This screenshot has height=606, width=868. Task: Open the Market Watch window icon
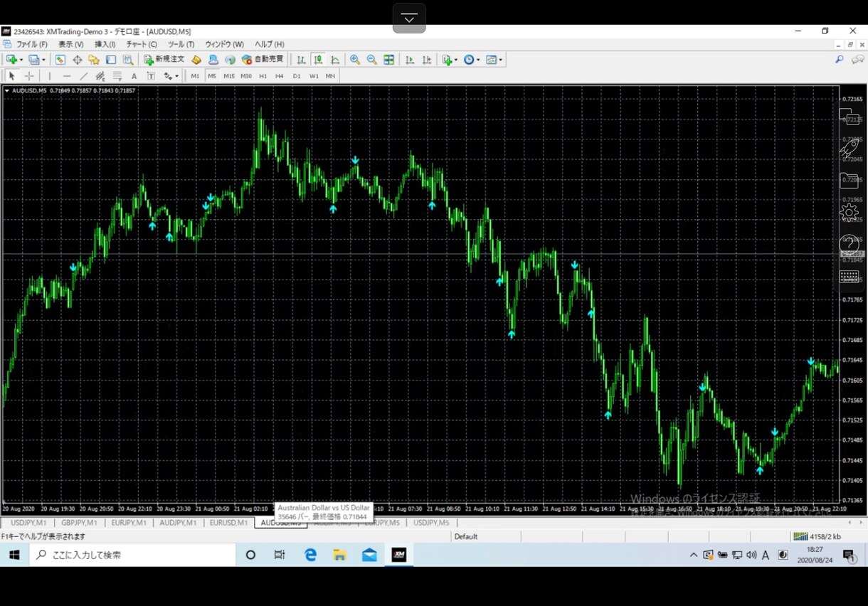click(60, 60)
